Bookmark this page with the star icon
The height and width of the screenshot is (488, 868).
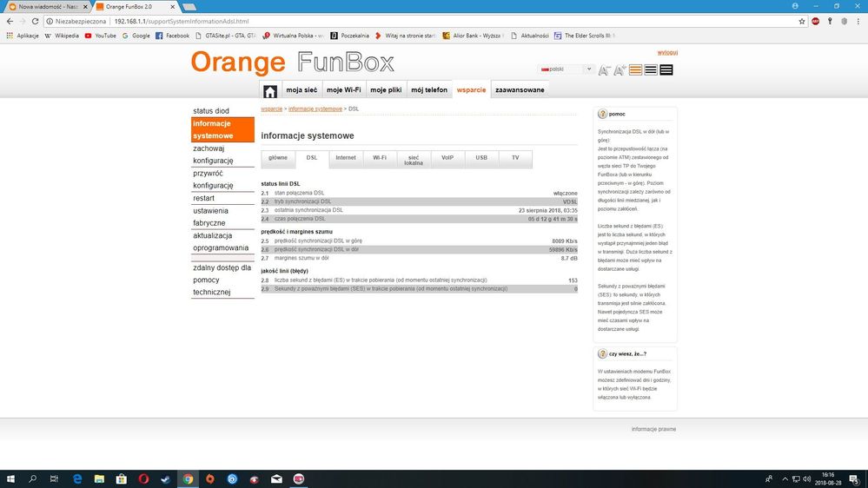pos(802,21)
